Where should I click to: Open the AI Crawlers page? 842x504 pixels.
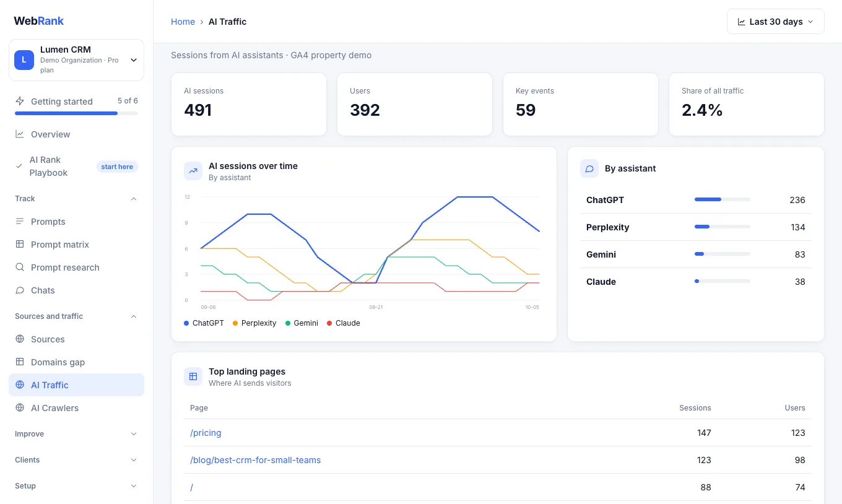tap(76, 408)
